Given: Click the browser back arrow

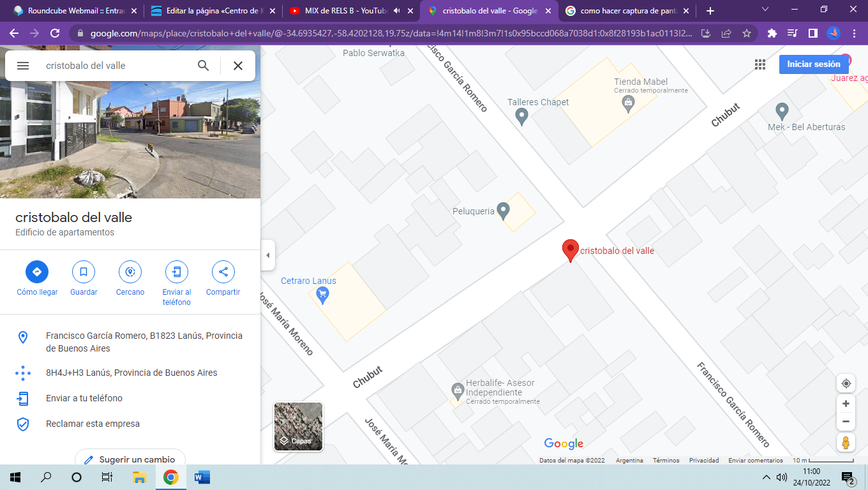Looking at the screenshot, I should 14,33.
